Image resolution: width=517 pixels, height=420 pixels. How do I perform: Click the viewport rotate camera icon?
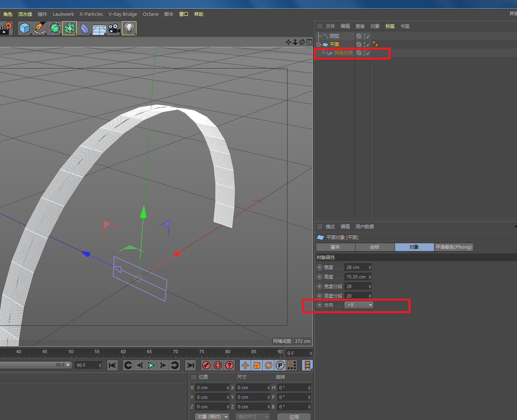click(302, 42)
